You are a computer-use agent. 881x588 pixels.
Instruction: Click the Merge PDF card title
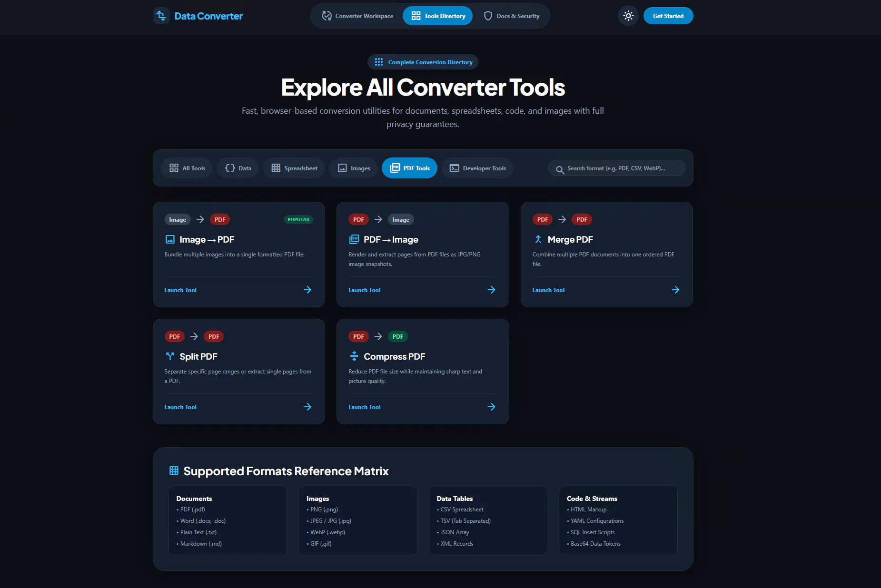click(570, 239)
